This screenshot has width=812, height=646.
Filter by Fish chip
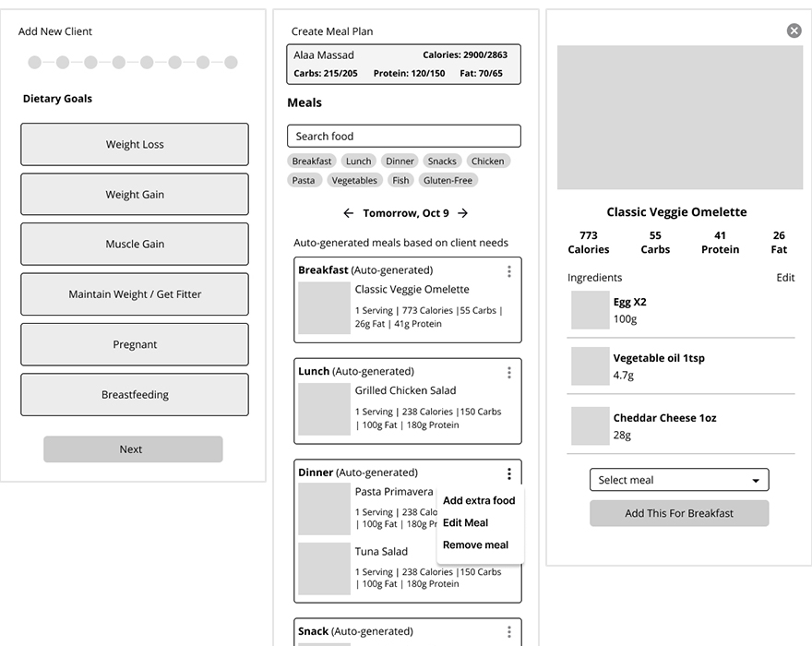coord(400,180)
